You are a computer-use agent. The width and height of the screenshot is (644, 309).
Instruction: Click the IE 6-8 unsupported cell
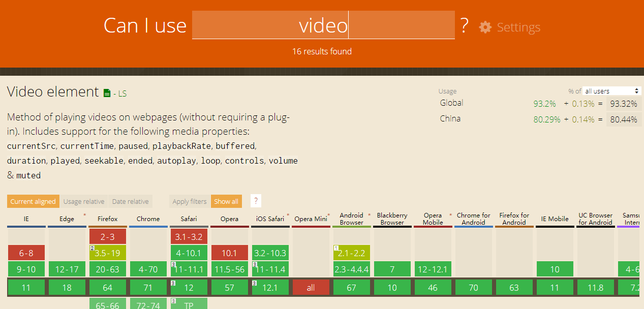point(26,253)
